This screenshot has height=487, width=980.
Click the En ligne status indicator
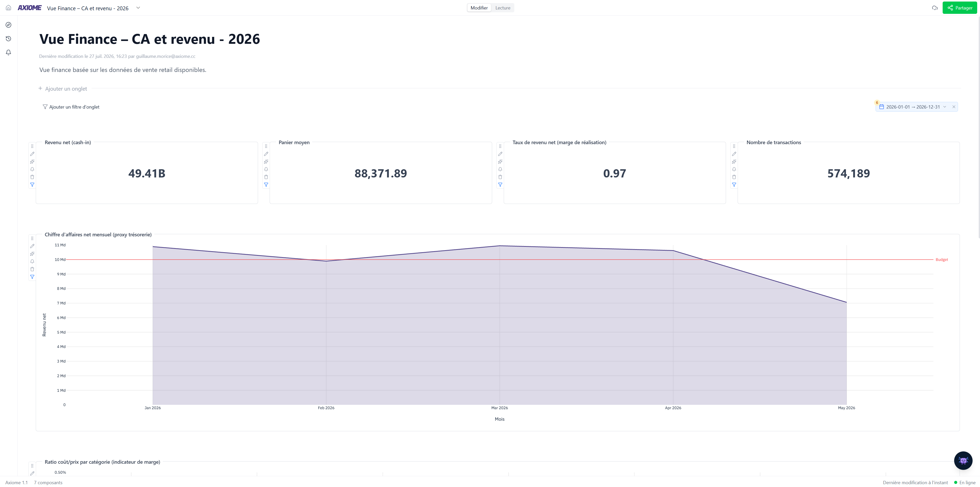[x=965, y=482]
